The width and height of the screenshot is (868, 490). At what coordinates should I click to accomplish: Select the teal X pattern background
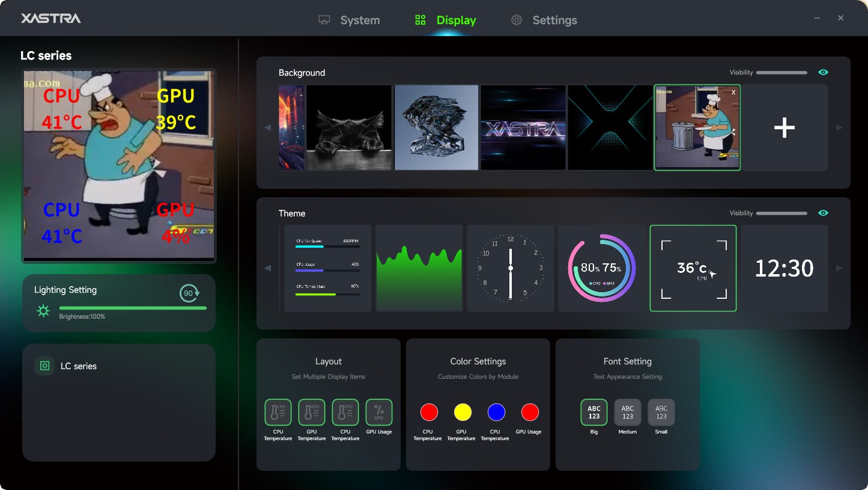click(x=610, y=127)
